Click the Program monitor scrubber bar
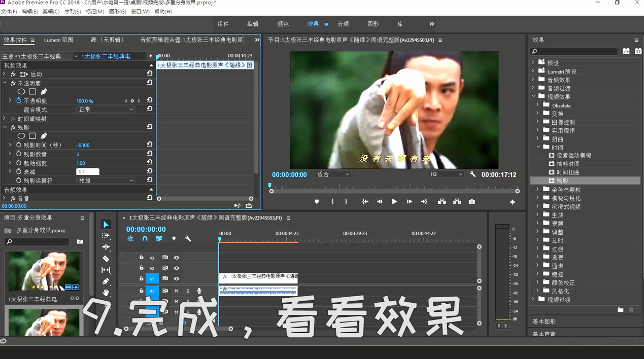This screenshot has width=644, height=359. [394, 191]
